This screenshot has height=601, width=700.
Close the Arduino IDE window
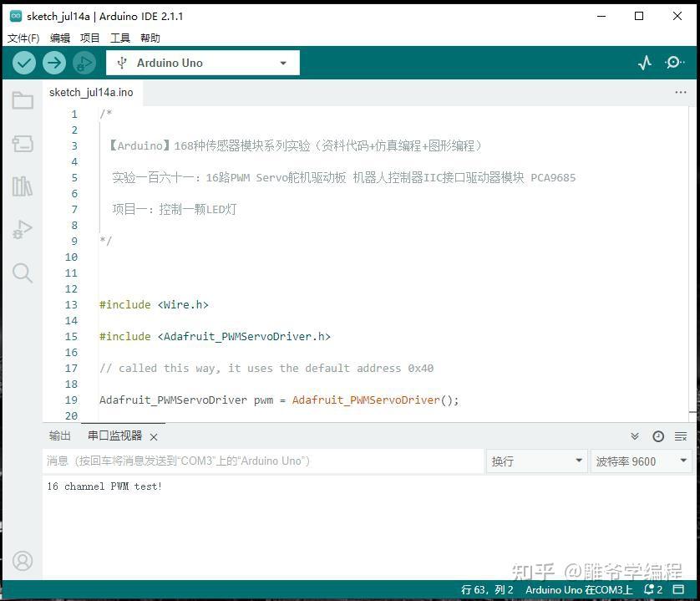click(677, 16)
